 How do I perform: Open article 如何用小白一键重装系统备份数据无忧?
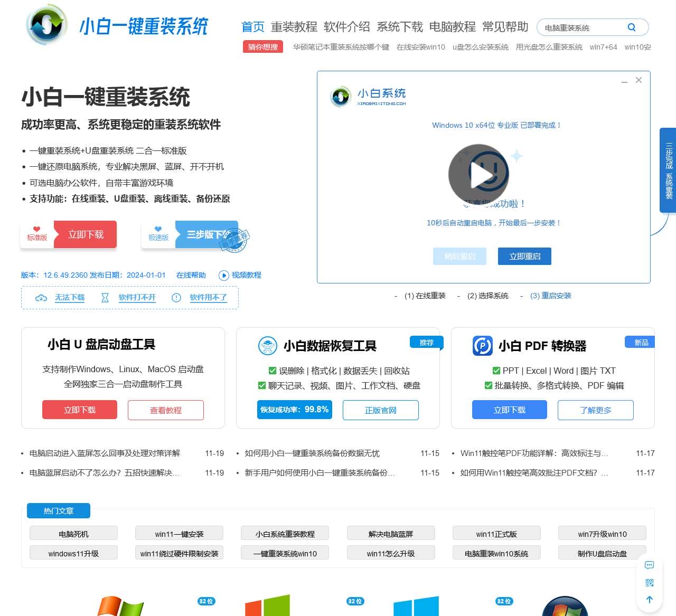pos(312,453)
